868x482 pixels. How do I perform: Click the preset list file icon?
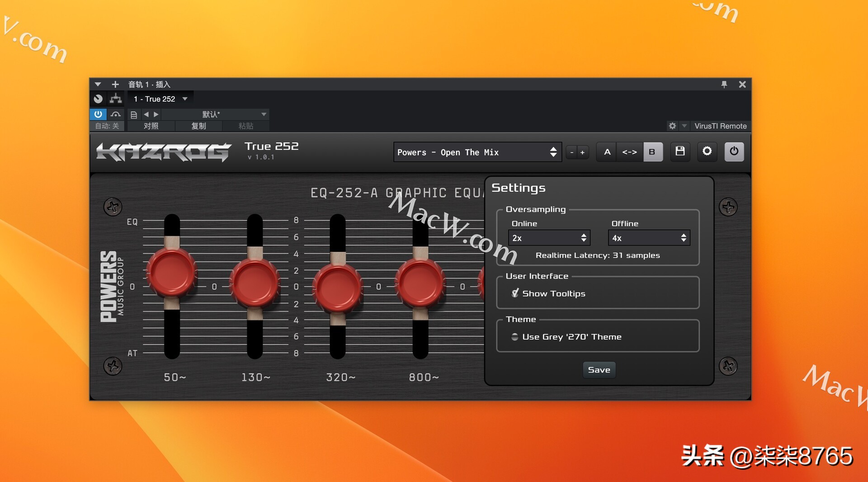point(133,114)
